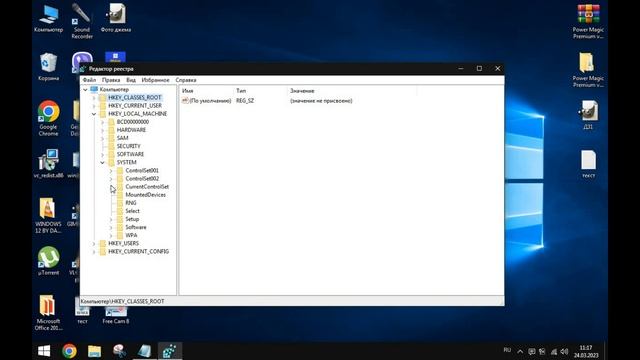Image resolution: width=640 pixels, height=360 pixels.
Task: Expand the BCD00000000 chevron
Action: [x=102, y=122]
